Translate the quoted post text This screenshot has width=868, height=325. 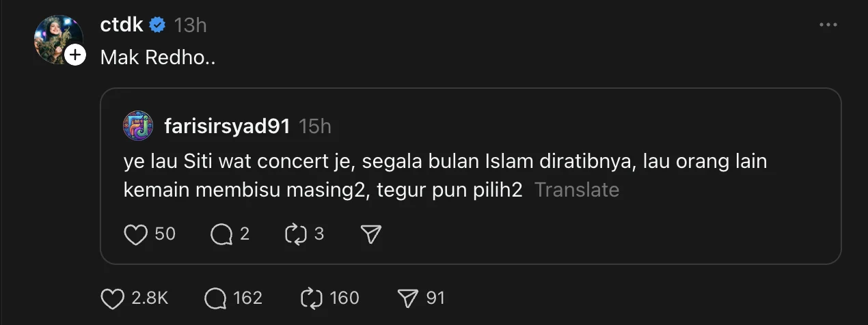(x=576, y=190)
